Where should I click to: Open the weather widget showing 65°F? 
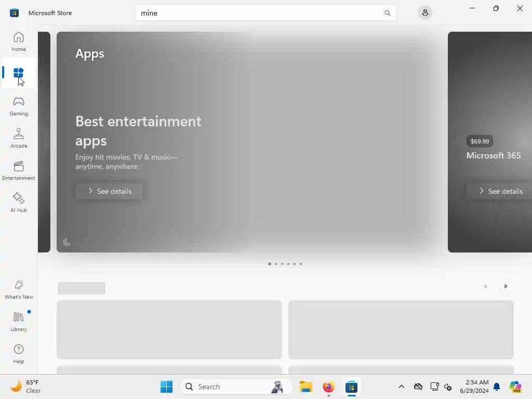[25, 387]
